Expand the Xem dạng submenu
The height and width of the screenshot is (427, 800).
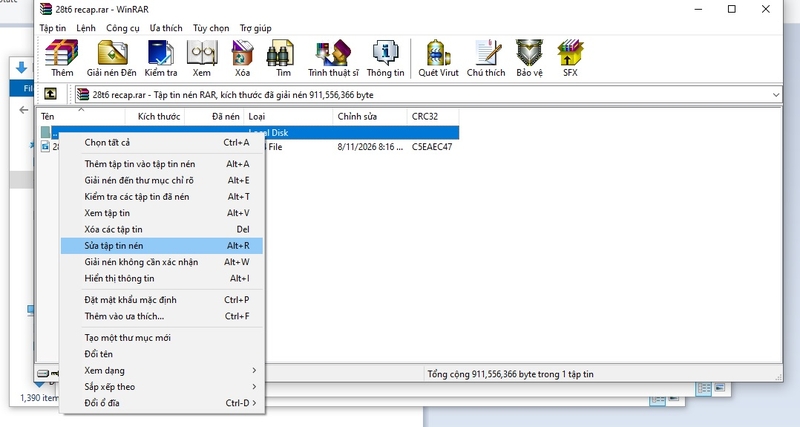pyautogui.click(x=162, y=370)
